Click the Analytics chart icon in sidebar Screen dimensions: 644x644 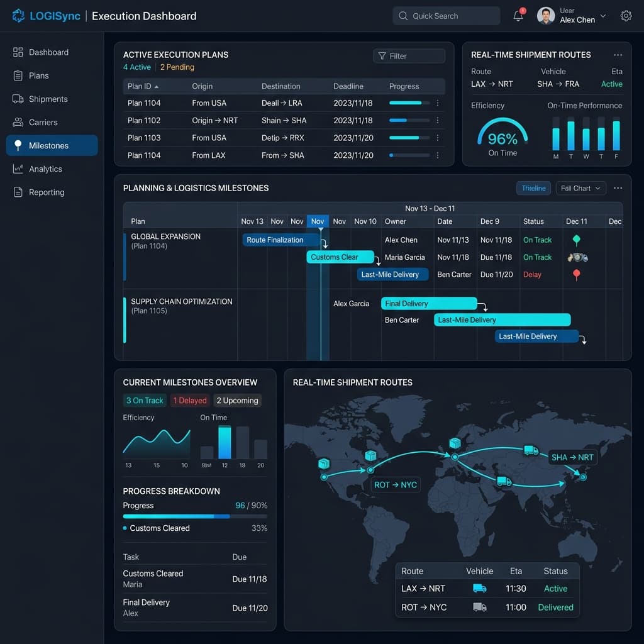tap(18, 169)
